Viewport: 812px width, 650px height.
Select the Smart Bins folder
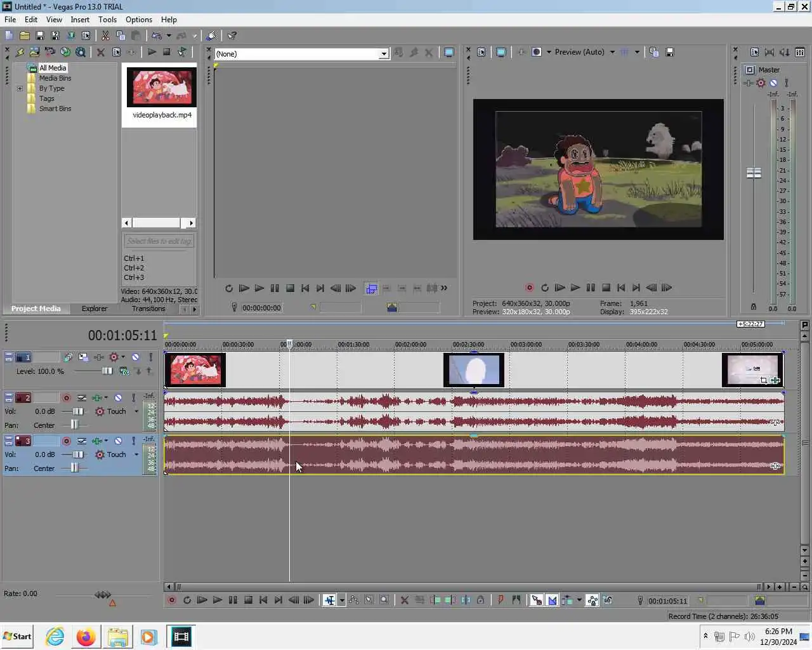pos(55,109)
